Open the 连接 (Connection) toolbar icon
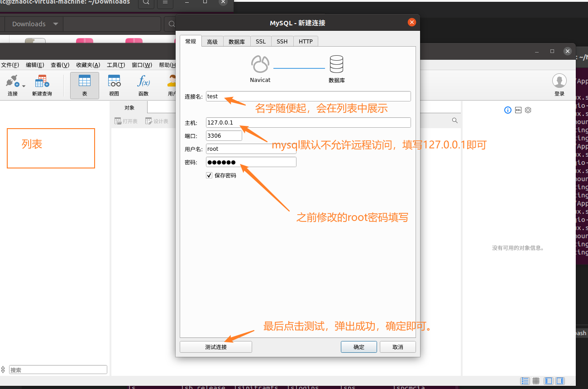 coord(12,82)
